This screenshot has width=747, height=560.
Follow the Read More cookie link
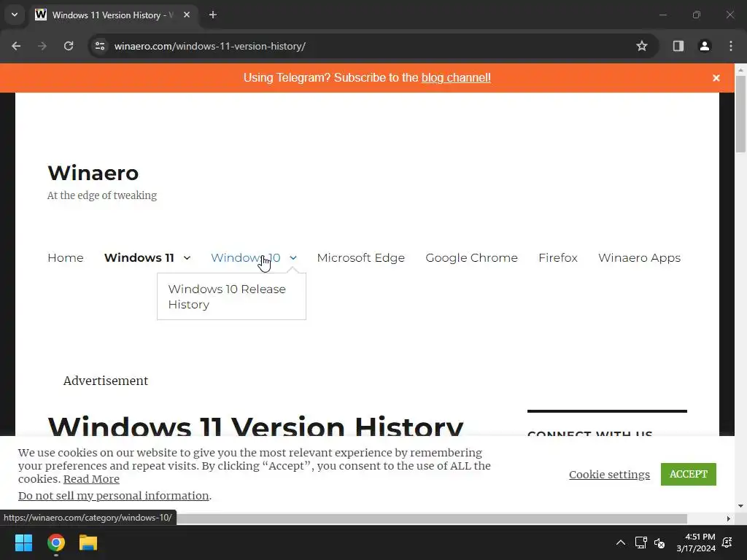point(91,479)
